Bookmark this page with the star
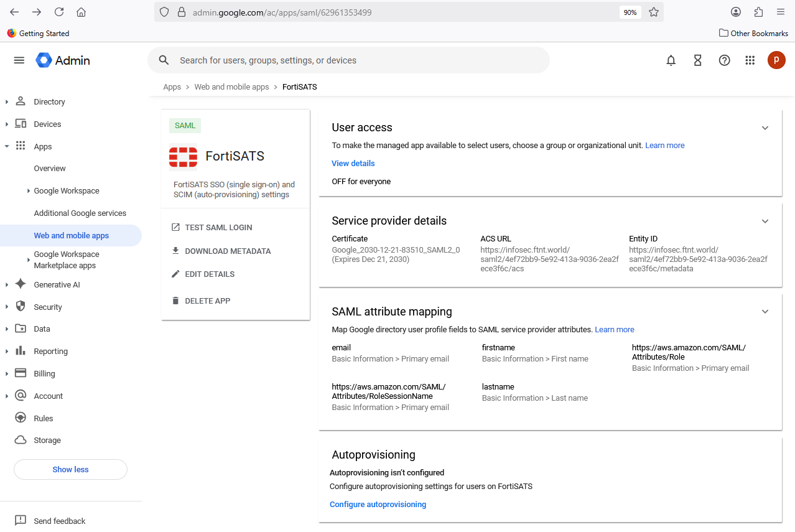 [654, 12]
